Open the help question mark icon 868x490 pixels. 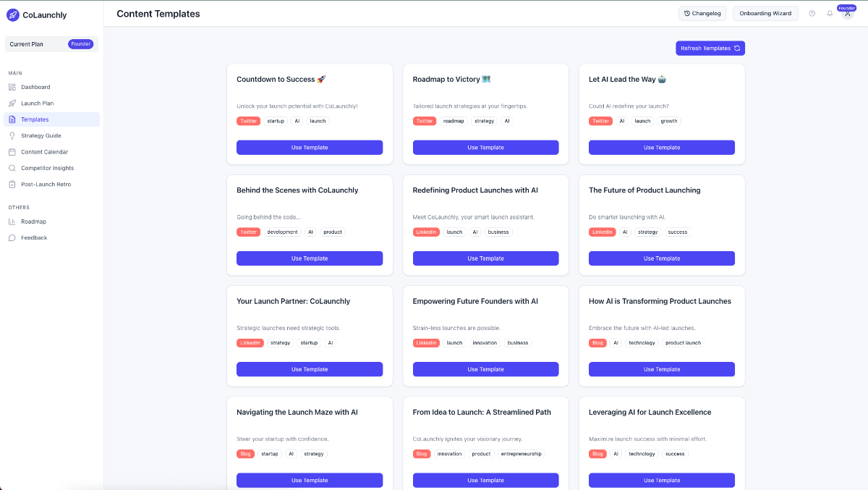click(812, 14)
